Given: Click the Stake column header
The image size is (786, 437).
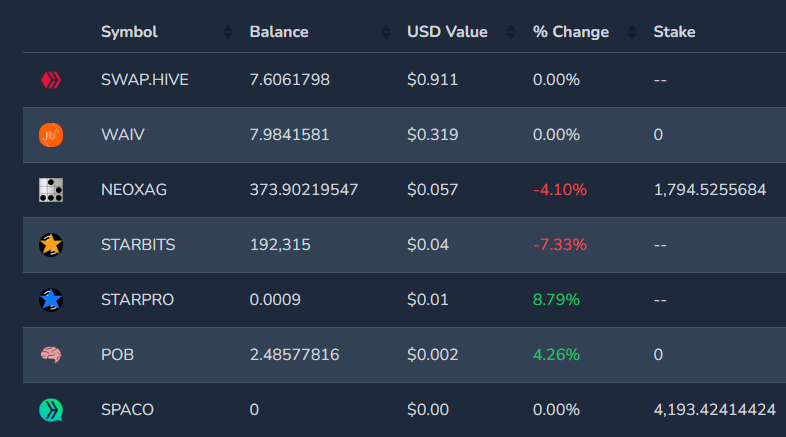Looking at the screenshot, I should tap(674, 32).
